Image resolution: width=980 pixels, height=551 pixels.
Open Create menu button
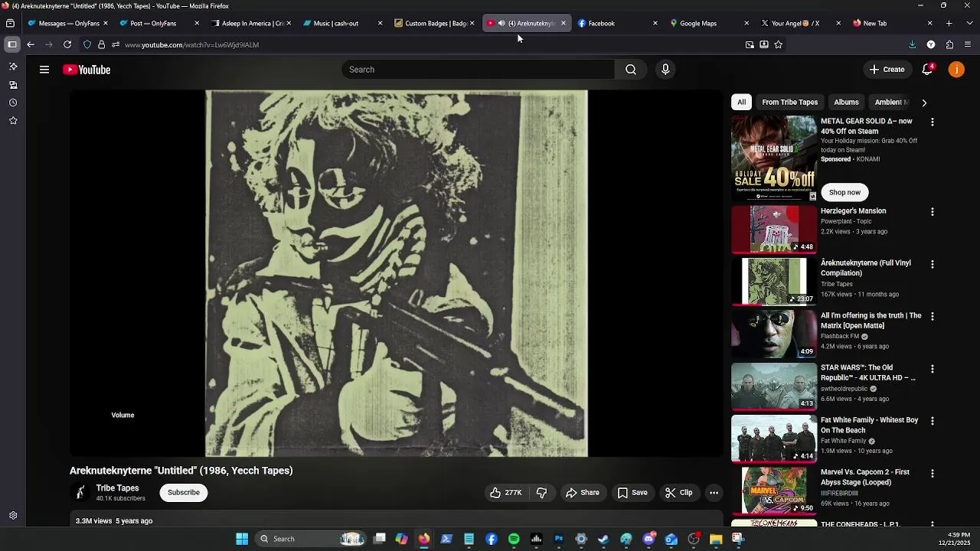click(x=887, y=70)
